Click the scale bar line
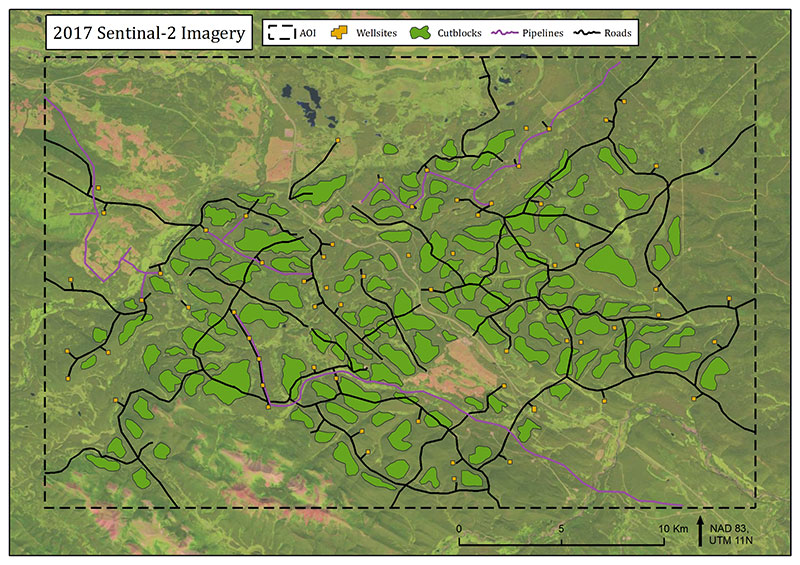 pos(561,542)
